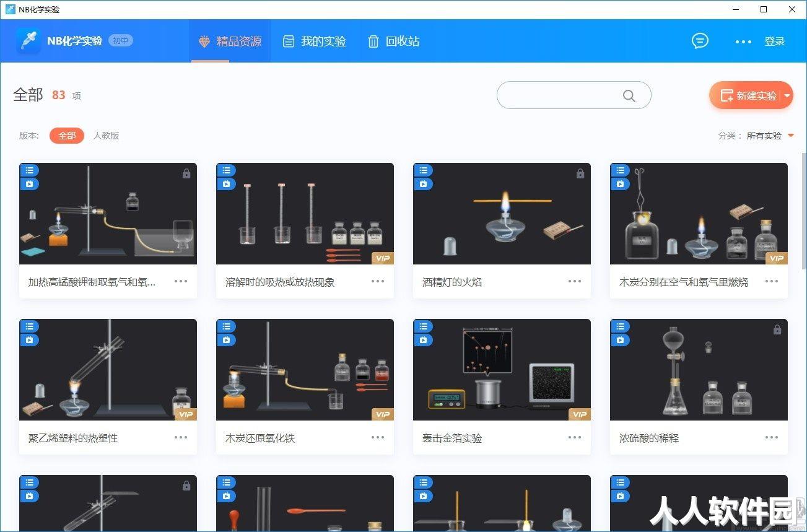807x532 pixels.
Task: Open the 聚乙烯塑料的热塑性 thumbnail image
Action: [x=108, y=370]
